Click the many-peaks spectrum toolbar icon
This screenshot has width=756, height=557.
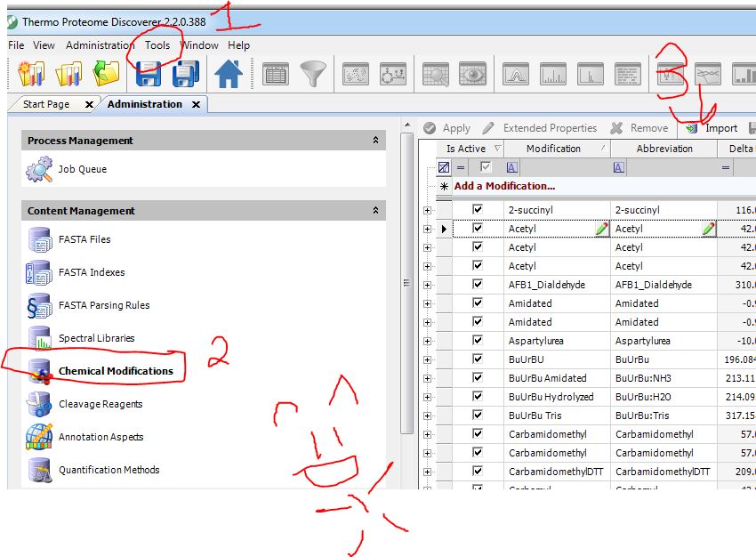[x=553, y=74]
